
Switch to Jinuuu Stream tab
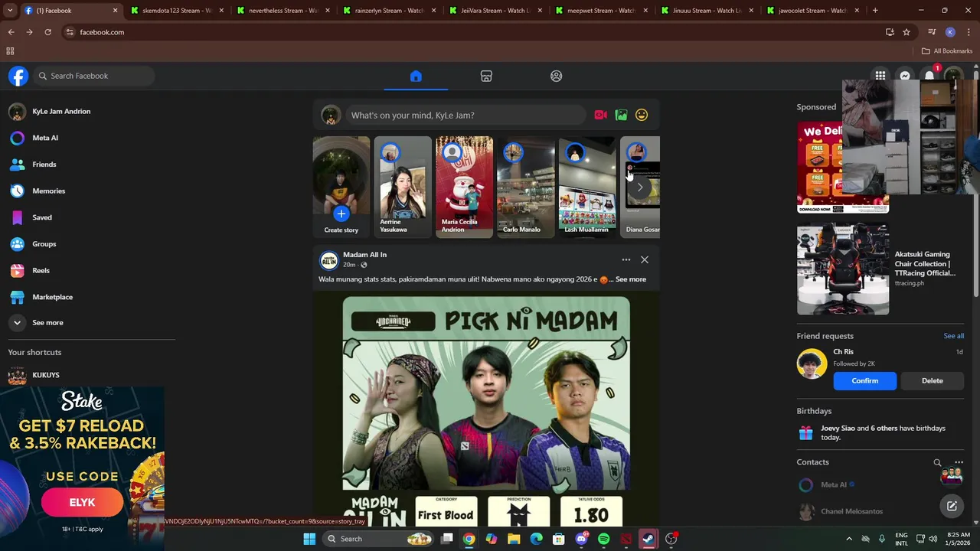tap(708, 11)
